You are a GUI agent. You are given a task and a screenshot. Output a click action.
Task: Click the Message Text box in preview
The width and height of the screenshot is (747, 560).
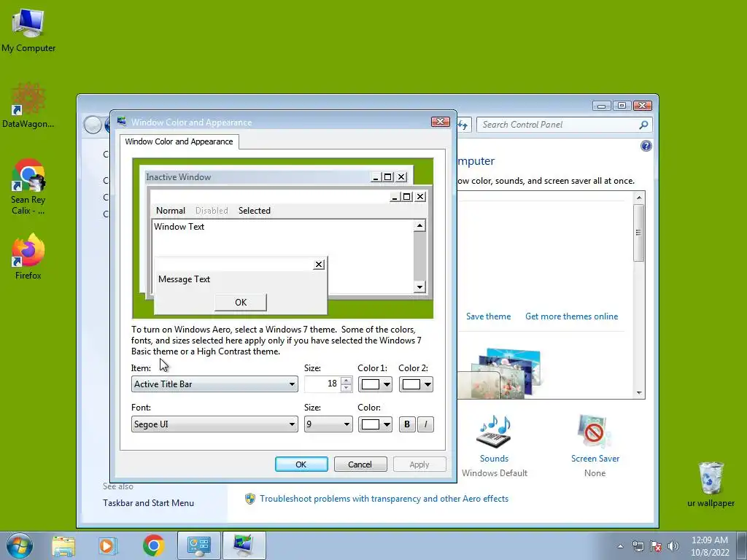click(x=184, y=279)
